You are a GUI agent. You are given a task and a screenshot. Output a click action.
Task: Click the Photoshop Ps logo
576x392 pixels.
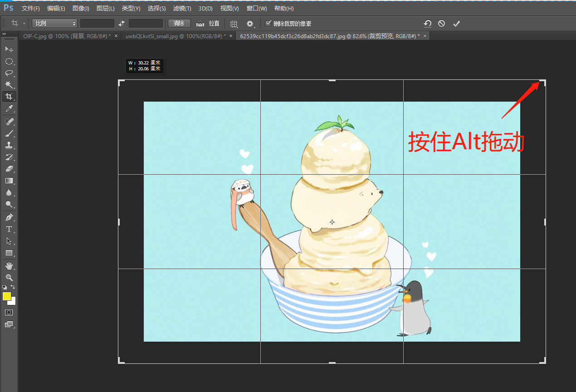click(9, 8)
